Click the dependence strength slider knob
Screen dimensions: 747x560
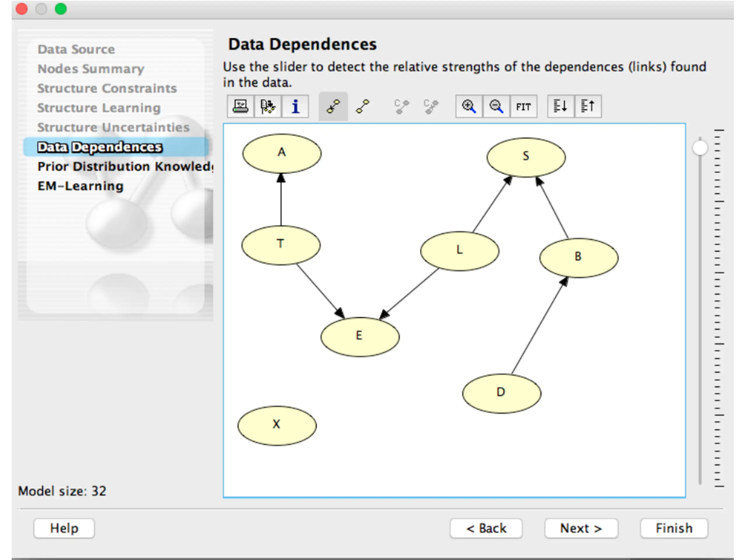[700, 148]
